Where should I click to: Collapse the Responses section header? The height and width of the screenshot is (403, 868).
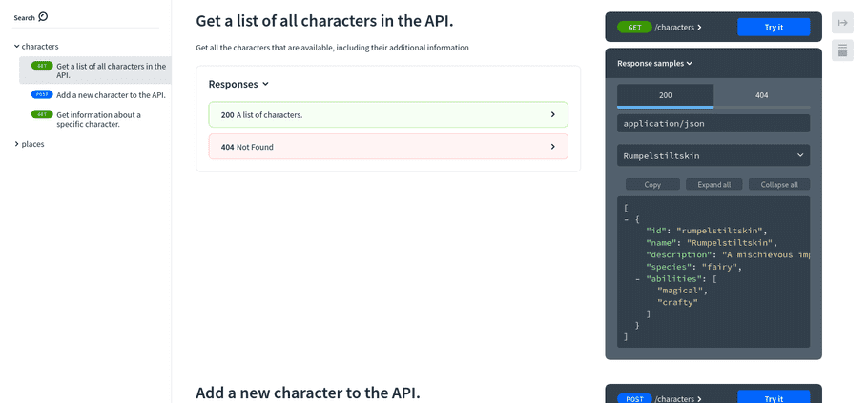(x=238, y=84)
